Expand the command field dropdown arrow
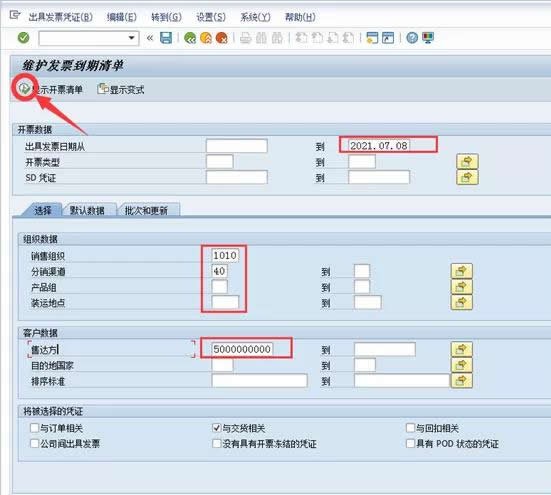This screenshot has width=551, height=495. click(131, 38)
